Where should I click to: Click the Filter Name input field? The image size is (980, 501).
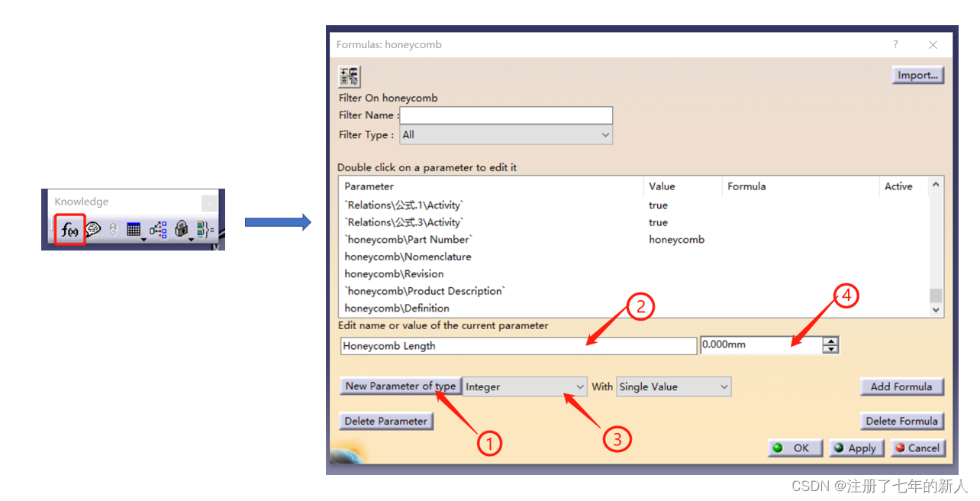506,115
